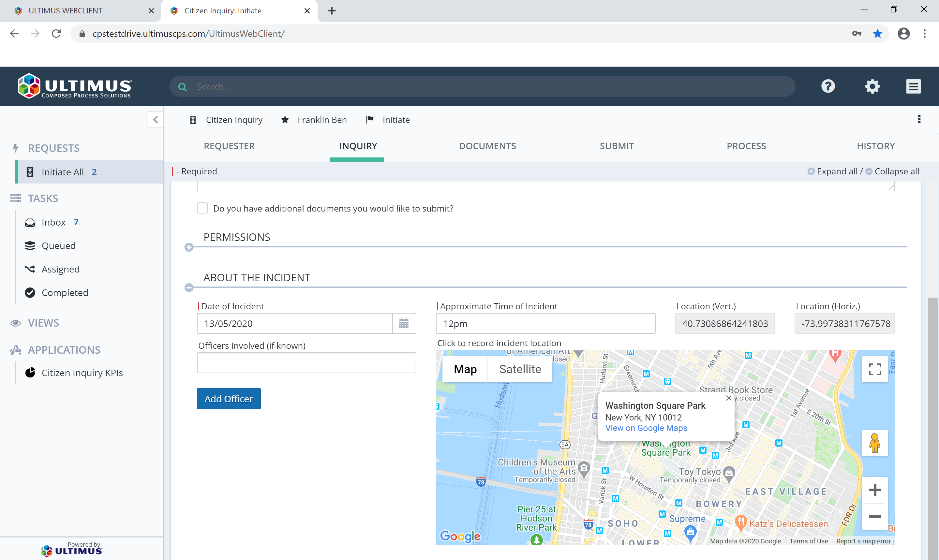Image resolution: width=939 pixels, height=560 pixels.
Task: Open View on Google Maps link
Action: tap(646, 428)
